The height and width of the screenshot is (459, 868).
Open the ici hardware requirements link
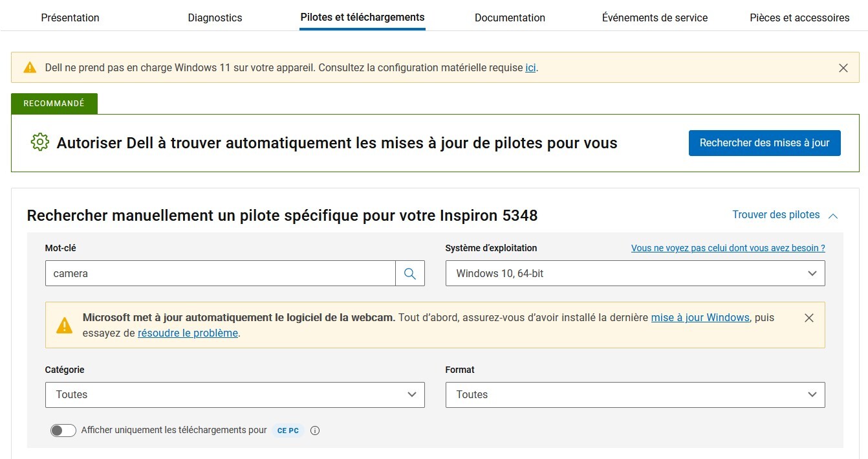[x=530, y=67]
